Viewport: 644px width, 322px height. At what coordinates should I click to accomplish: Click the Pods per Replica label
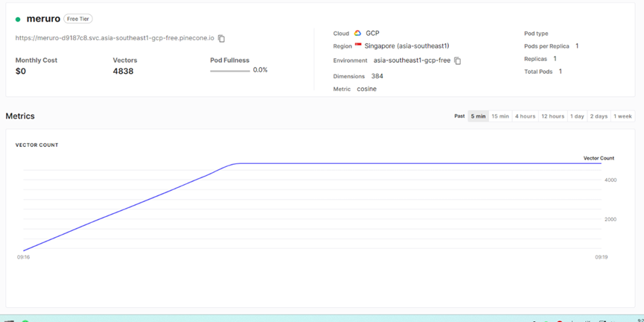[x=546, y=46]
